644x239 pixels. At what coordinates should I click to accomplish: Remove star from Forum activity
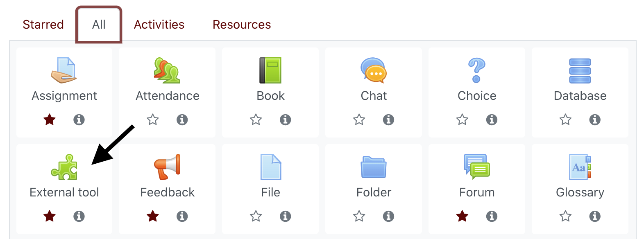(463, 216)
